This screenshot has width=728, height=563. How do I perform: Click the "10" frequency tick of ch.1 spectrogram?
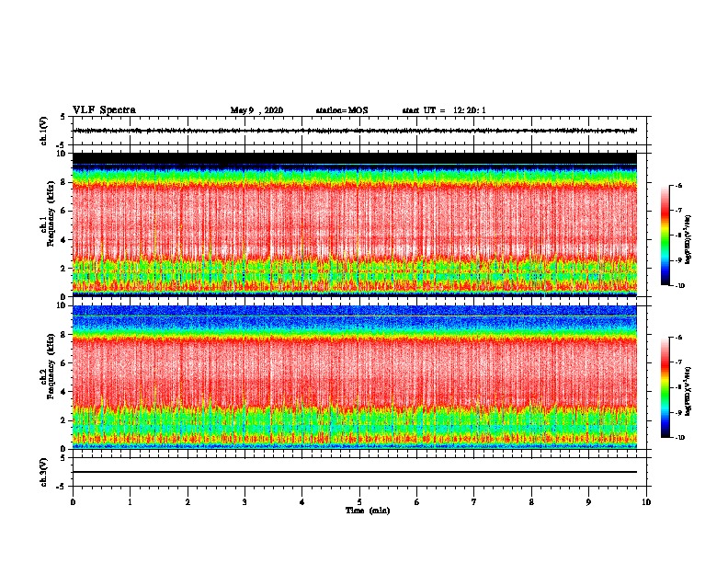click(x=62, y=154)
